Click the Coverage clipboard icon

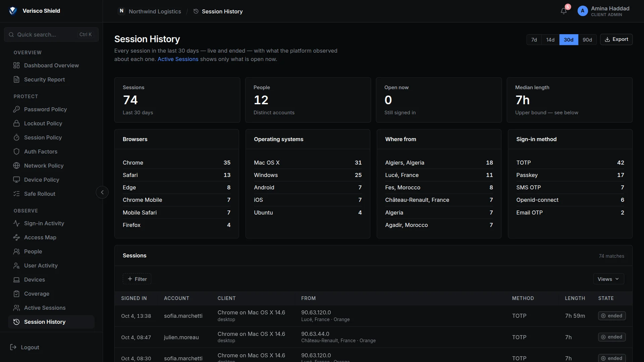click(16, 294)
